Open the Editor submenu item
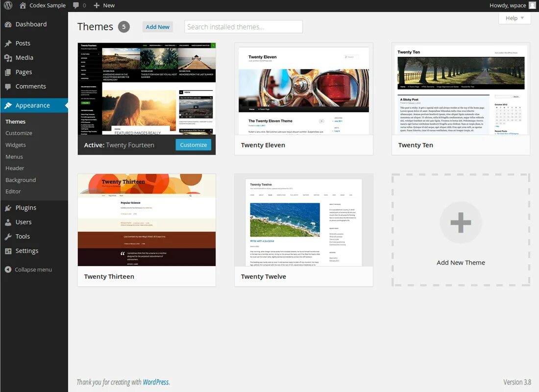This screenshot has width=539, height=392. 13,192
